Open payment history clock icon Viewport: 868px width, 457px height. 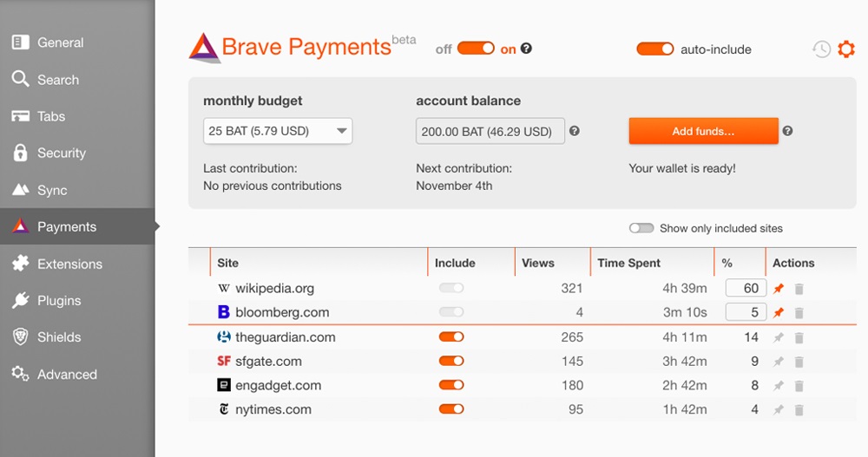tap(821, 49)
